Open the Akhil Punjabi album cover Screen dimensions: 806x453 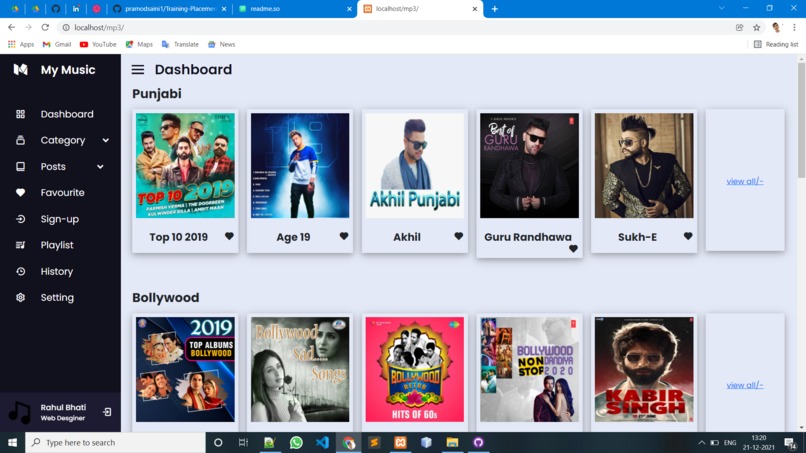(414, 166)
